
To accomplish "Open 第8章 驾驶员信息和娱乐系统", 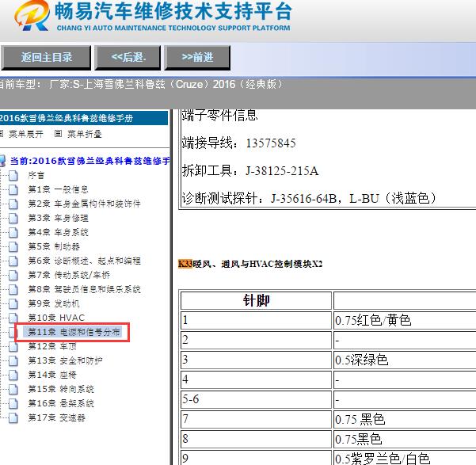I will 84,289.
